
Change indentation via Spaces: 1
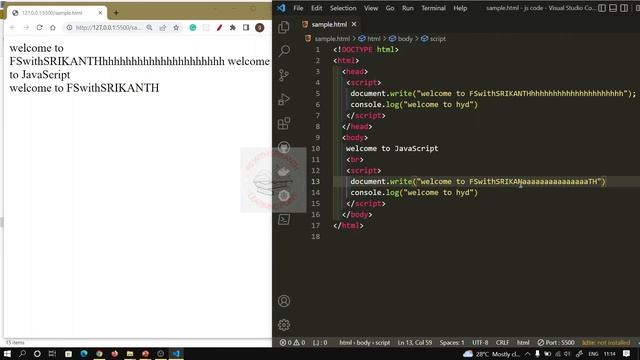tap(452, 342)
